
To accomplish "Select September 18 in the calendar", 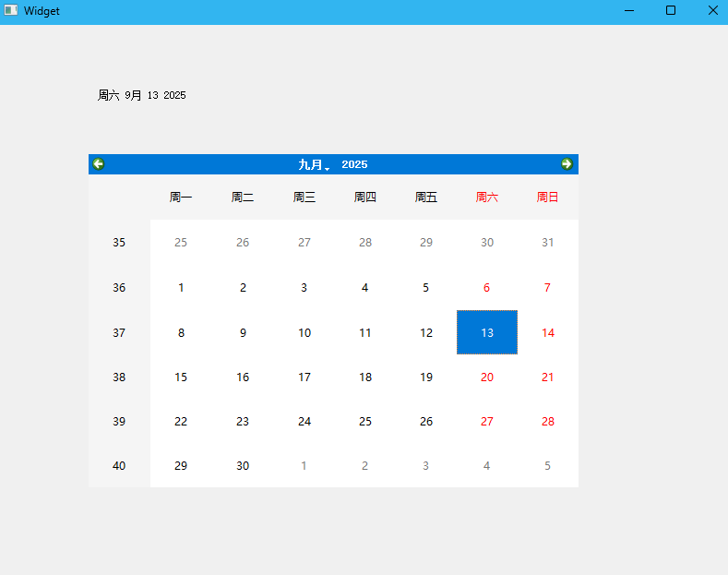I will click(365, 377).
